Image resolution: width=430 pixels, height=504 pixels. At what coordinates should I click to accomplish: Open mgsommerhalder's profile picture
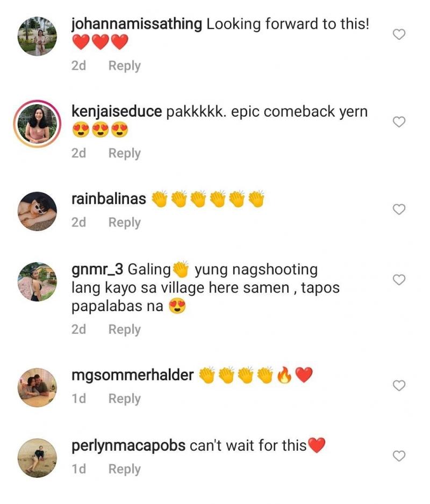[37, 387]
